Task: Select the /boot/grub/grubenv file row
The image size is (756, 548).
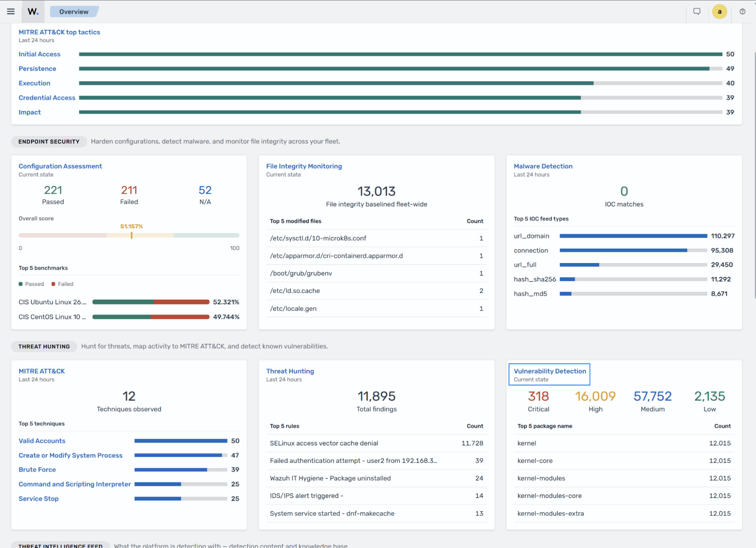Action: pyautogui.click(x=376, y=273)
